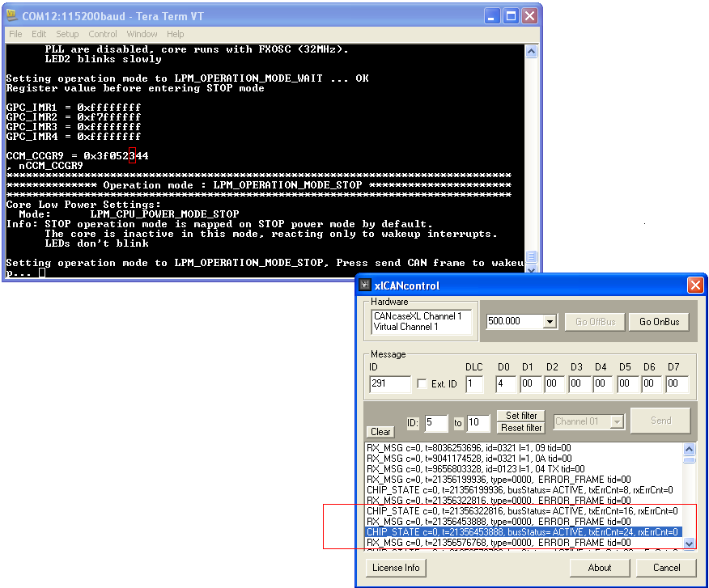Click the D7 data byte field
The height and width of the screenshot is (588, 709).
click(x=677, y=383)
